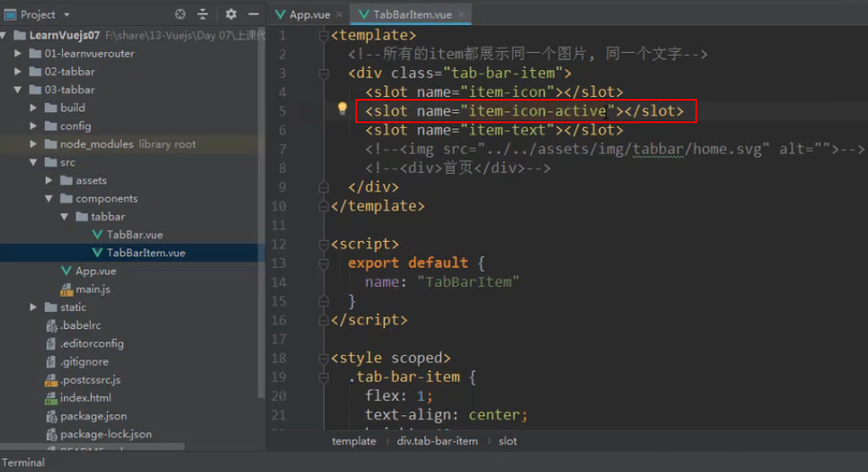Open index.html in project tree
Image resolution: width=868 pixels, height=472 pixels.
point(85,398)
